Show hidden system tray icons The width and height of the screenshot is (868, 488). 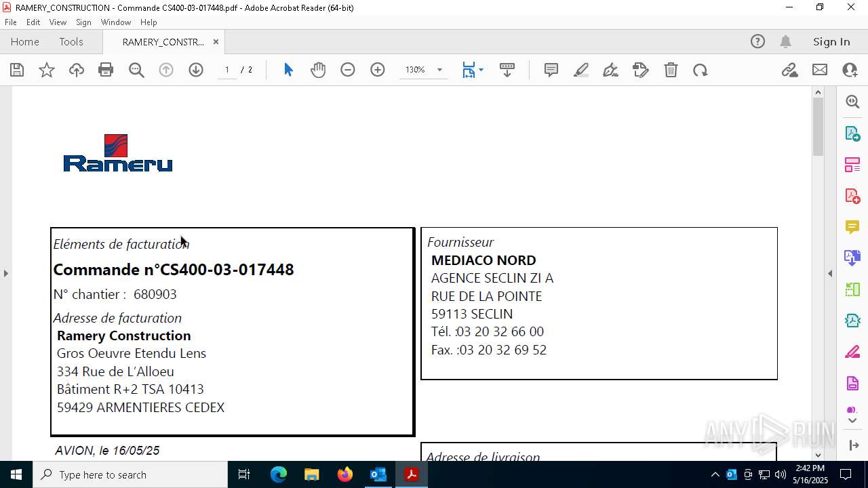point(715,474)
